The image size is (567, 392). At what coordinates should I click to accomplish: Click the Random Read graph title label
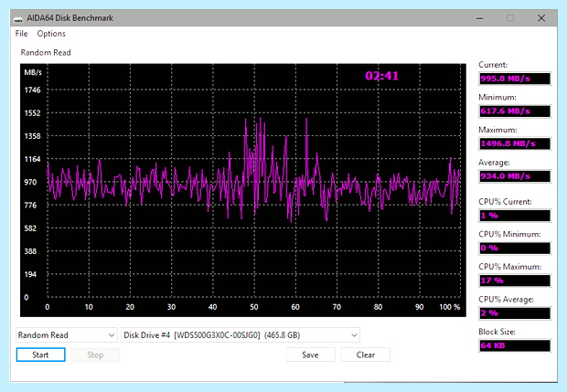tap(46, 53)
